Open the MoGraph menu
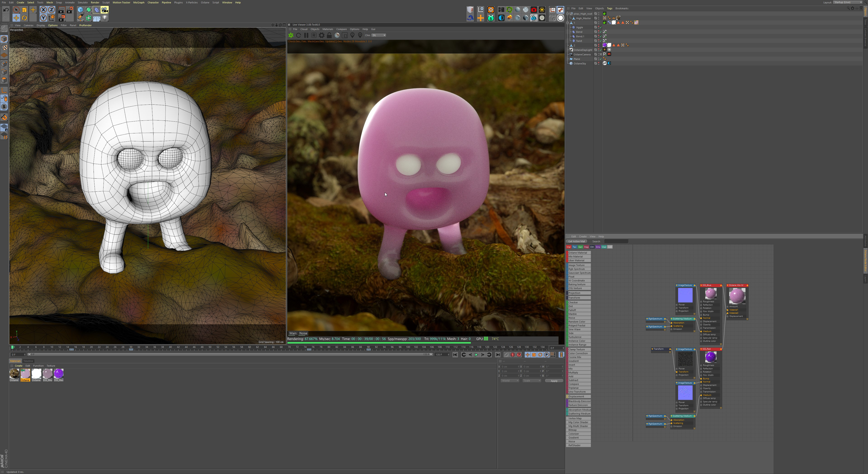The image size is (868, 474). pos(139,2)
